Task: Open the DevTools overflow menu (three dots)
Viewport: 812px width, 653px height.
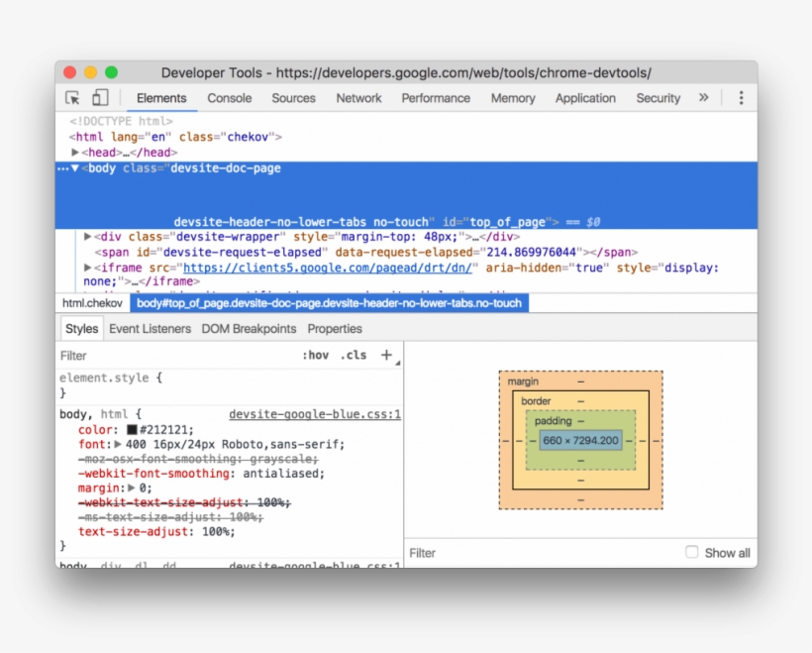Action: click(740, 97)
